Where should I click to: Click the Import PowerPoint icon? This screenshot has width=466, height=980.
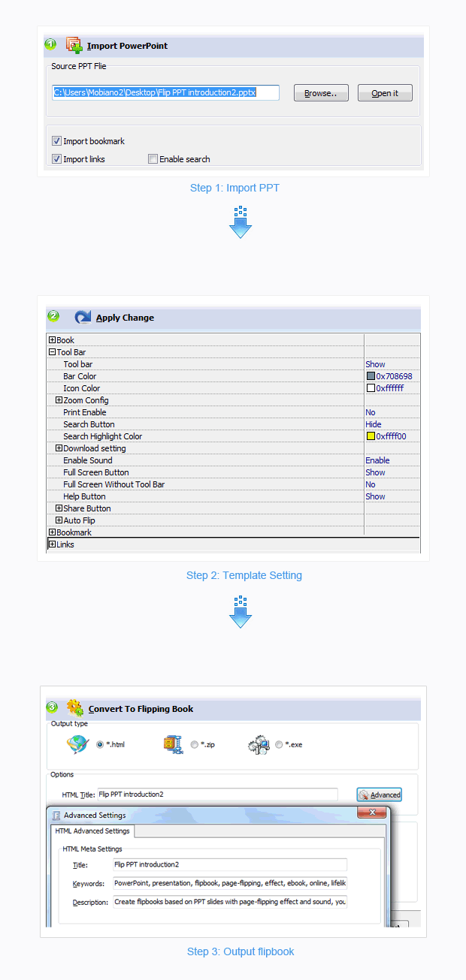tap(74, 45)
